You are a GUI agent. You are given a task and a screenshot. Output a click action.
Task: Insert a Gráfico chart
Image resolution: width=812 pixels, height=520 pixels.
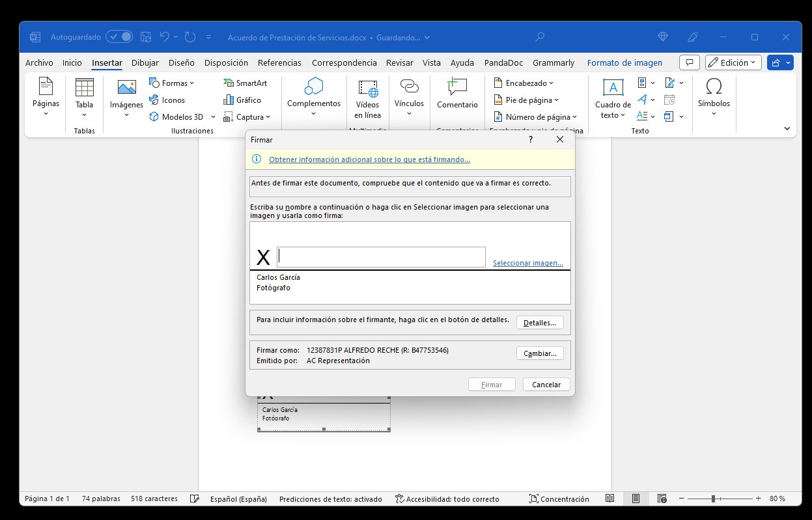pos(242,100)
